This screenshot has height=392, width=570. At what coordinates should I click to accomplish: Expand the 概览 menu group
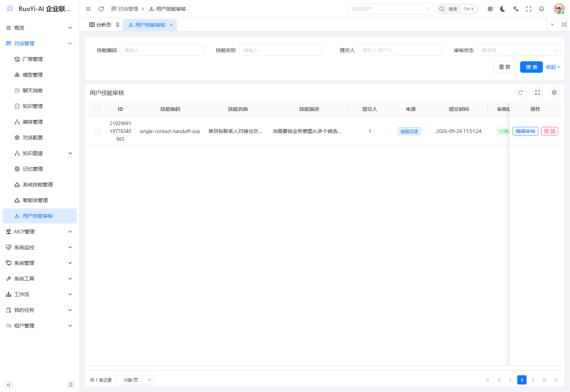point(40,28)
